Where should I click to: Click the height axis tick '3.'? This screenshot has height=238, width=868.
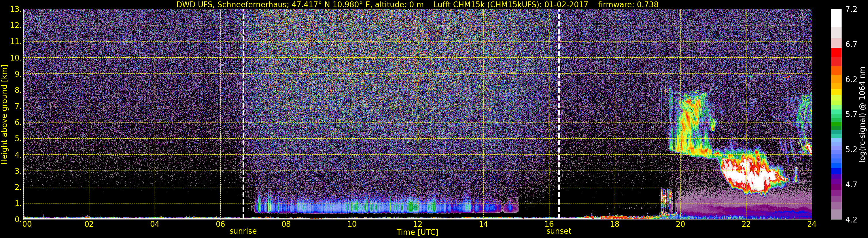[18, 171]
